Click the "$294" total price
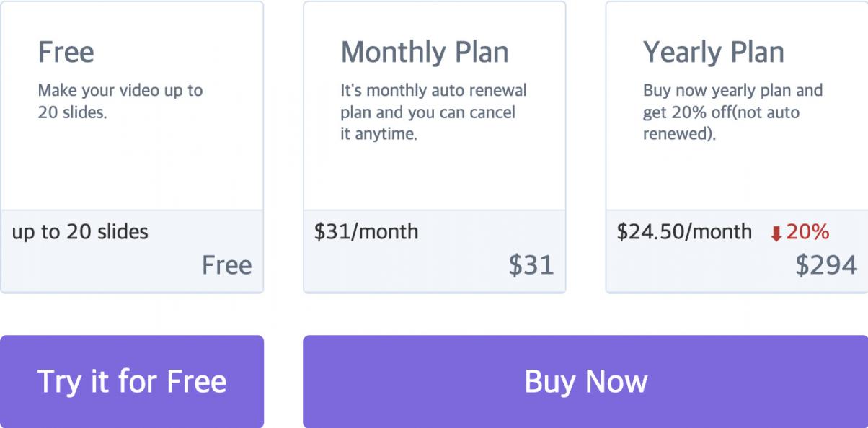This screenshot has height=428, width=868. 826,265
